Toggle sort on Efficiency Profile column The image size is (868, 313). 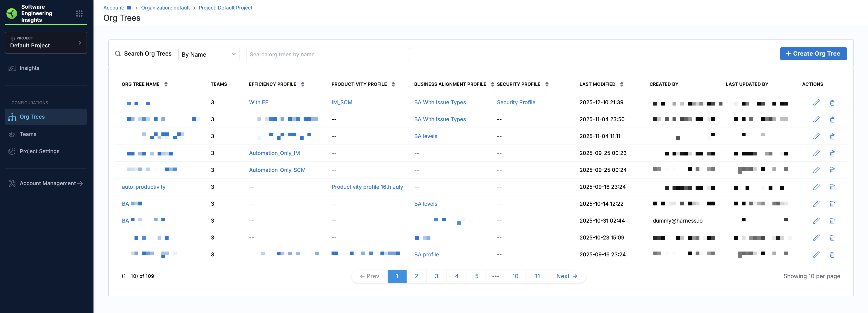(x=303, y=84)
